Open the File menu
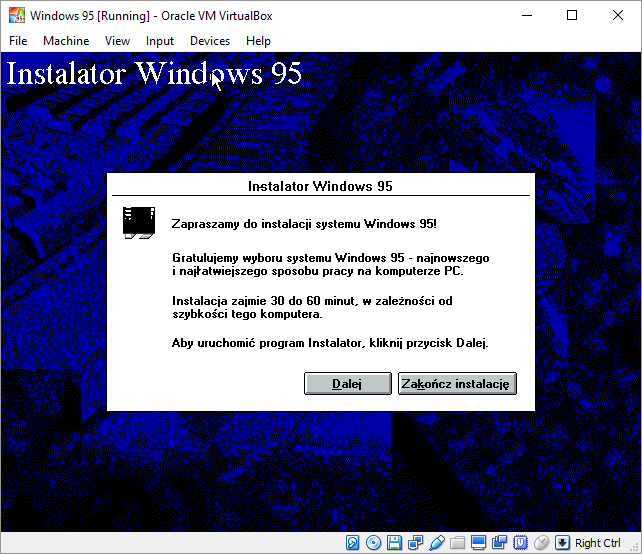 tap(18, 41)
